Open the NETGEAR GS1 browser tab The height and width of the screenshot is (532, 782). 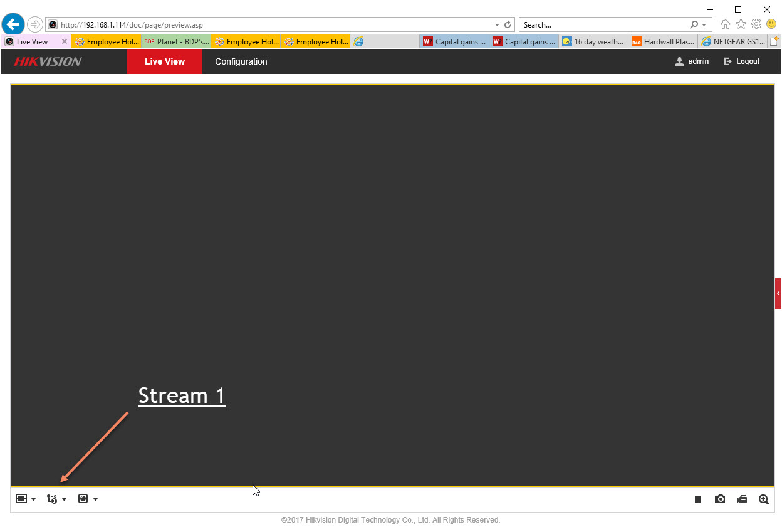[x=732, y=42]
